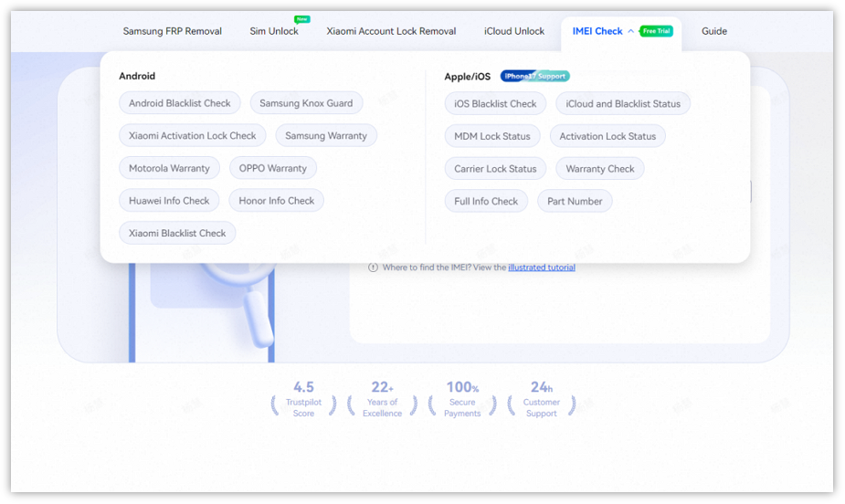The image size is (845, 504).
Task: Select Android Blacklist Check
Action: [x=179, y=103]
